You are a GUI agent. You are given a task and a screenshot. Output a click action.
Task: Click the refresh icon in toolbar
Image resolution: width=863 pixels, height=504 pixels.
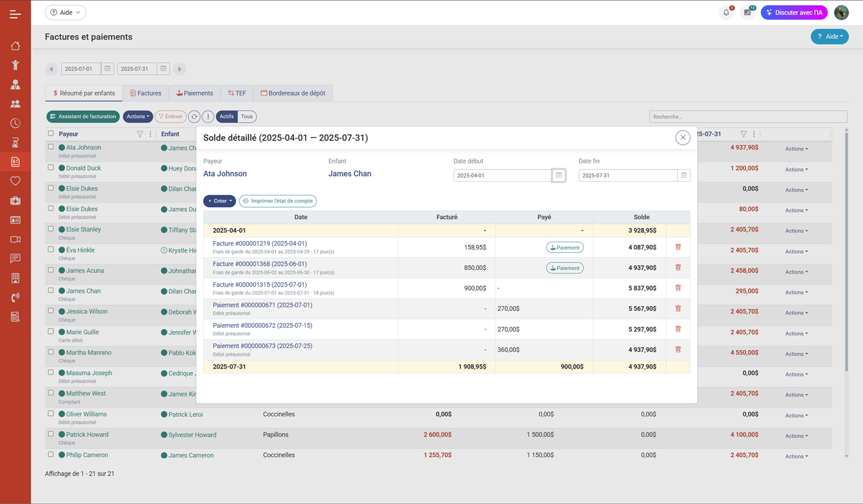pyautogui.click(x=194, y=116)
